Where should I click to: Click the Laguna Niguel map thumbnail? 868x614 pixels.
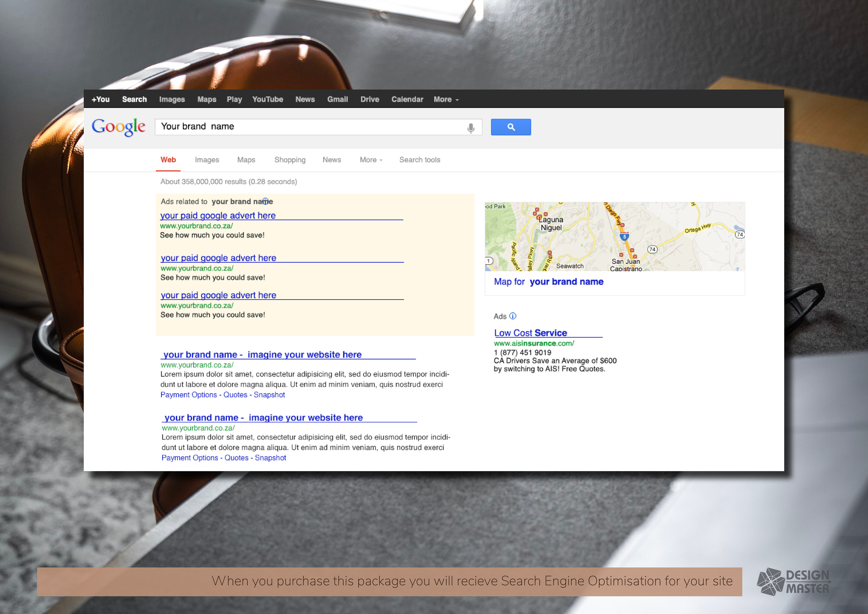pyautogui.click(x=615, y=237)
